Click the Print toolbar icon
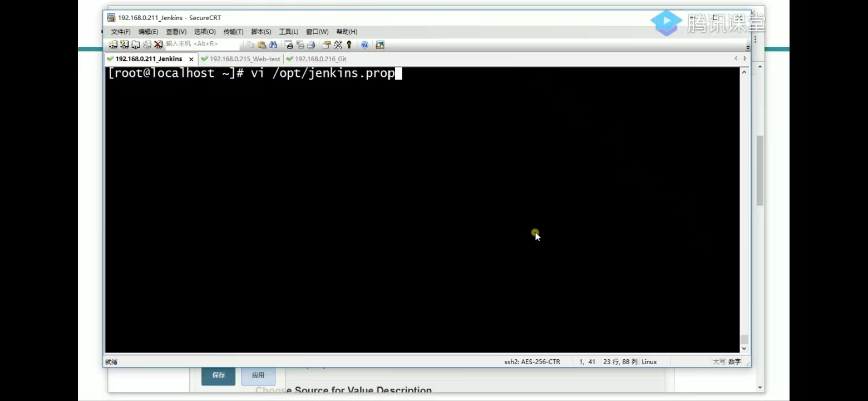Screen dimensions: 868x401 click(311, 45)
